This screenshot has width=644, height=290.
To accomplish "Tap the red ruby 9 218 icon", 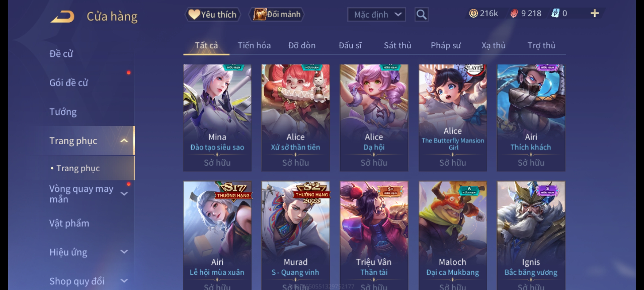I will [514, 13].
